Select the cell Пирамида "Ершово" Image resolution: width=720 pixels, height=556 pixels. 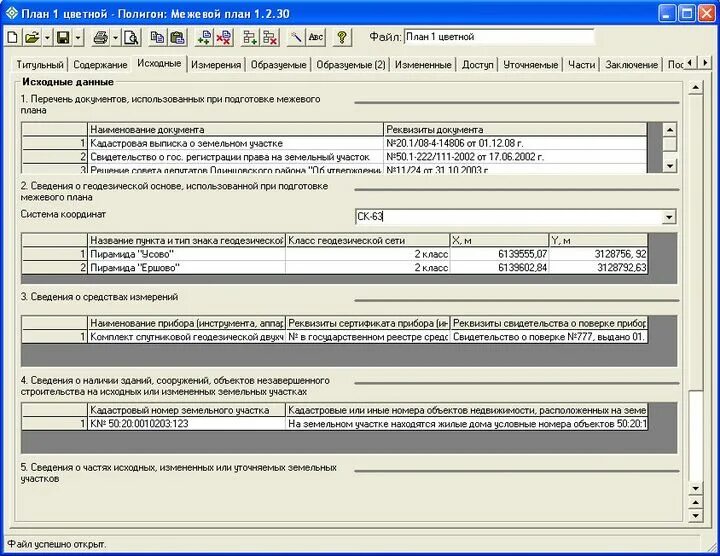click(186, 268)
